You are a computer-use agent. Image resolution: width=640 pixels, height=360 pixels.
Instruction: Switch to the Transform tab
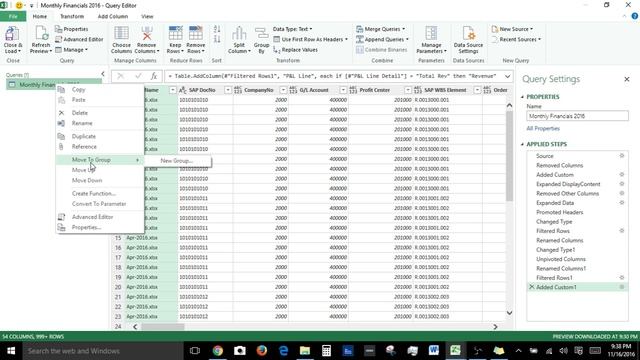72,16
